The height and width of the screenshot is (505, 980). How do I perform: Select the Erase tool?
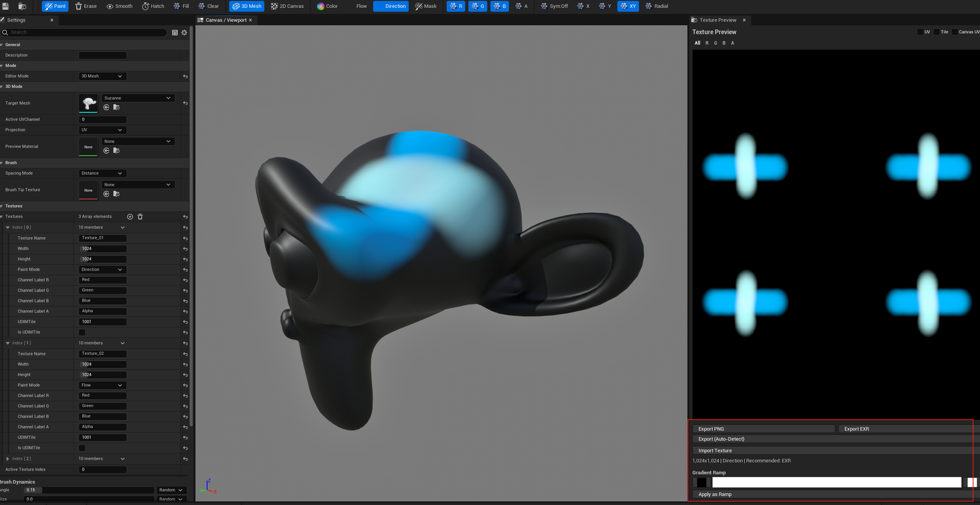point(86,6)
